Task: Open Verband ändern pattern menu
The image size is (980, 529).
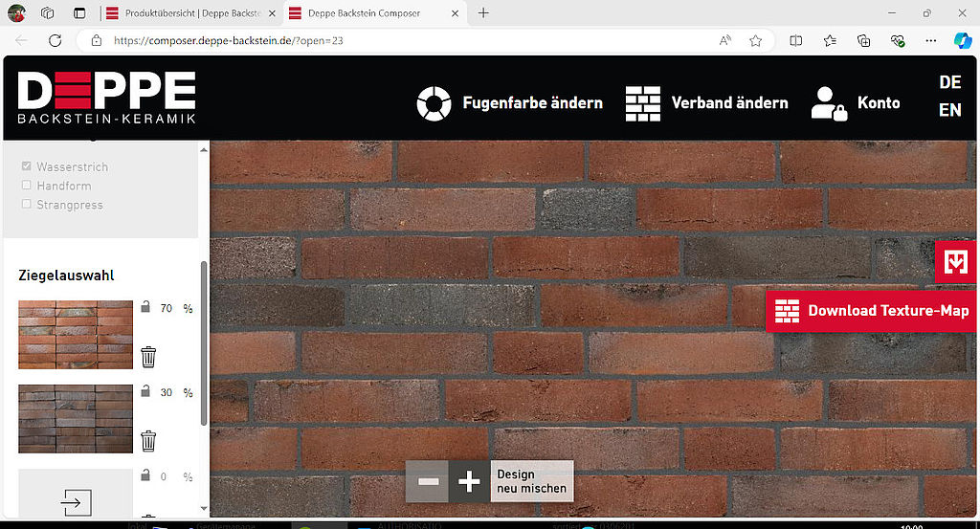Action: pyautogui.click(x=707, y=103)
